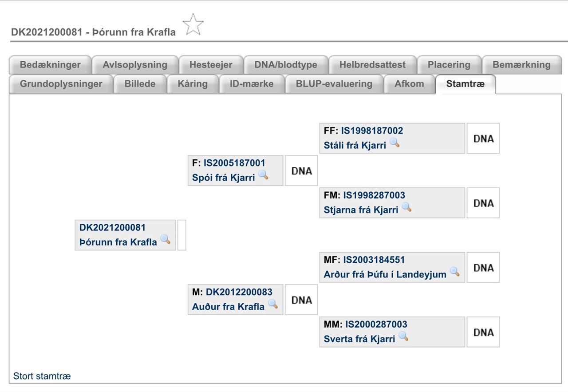The width and height of the screenshot is (568, 392).
Task: Open magnifier next to Arður frá Þúfu
Action: (x=455, y=272)
